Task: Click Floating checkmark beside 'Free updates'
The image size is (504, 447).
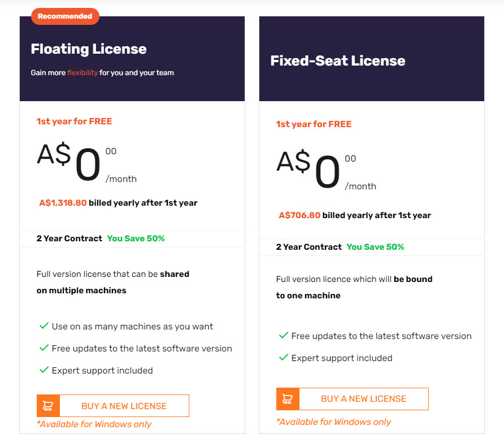Action: (44, 348)
